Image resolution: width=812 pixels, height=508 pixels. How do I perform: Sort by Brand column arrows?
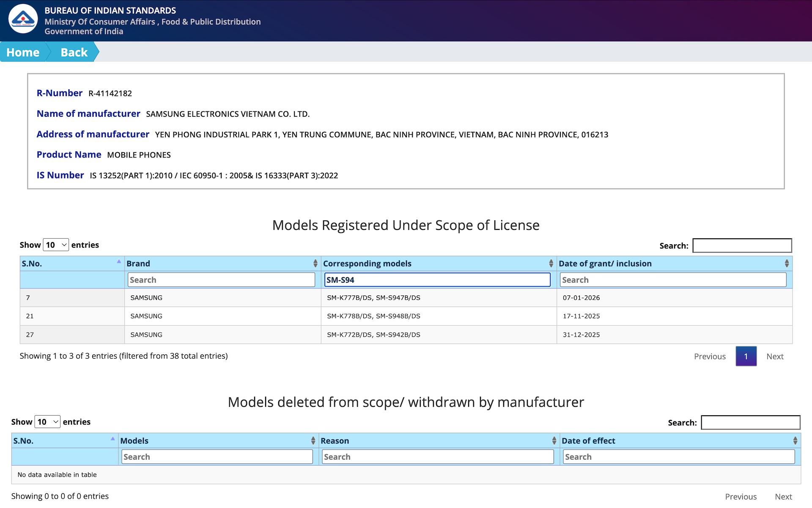(315, 263)
